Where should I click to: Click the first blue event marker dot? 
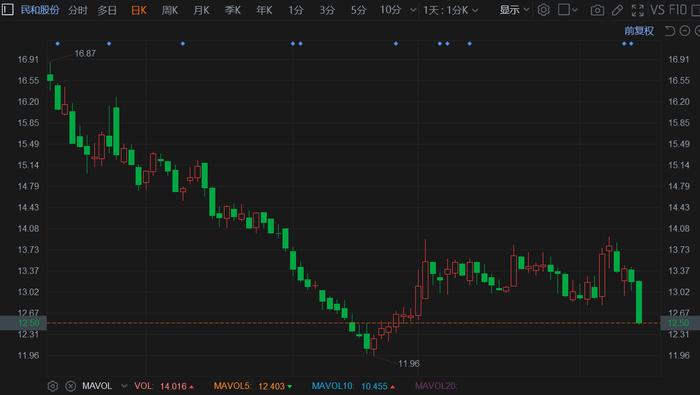58,44
